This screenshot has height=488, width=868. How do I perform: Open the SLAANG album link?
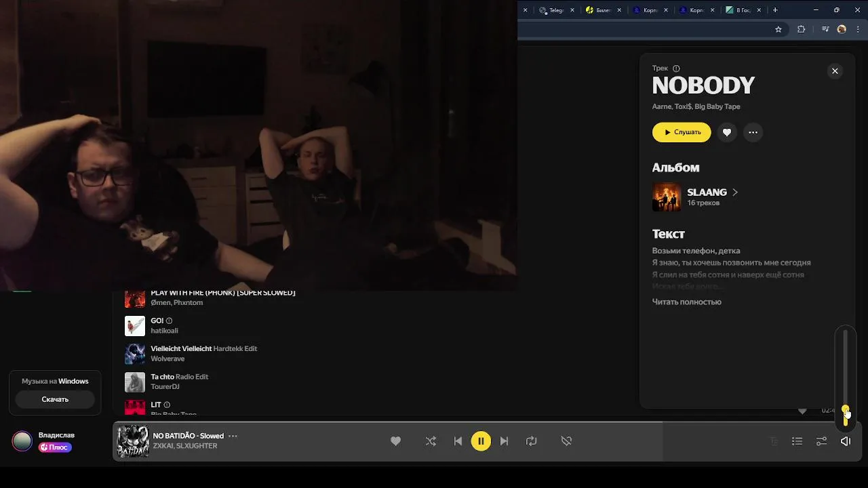(x=707, y=192)
